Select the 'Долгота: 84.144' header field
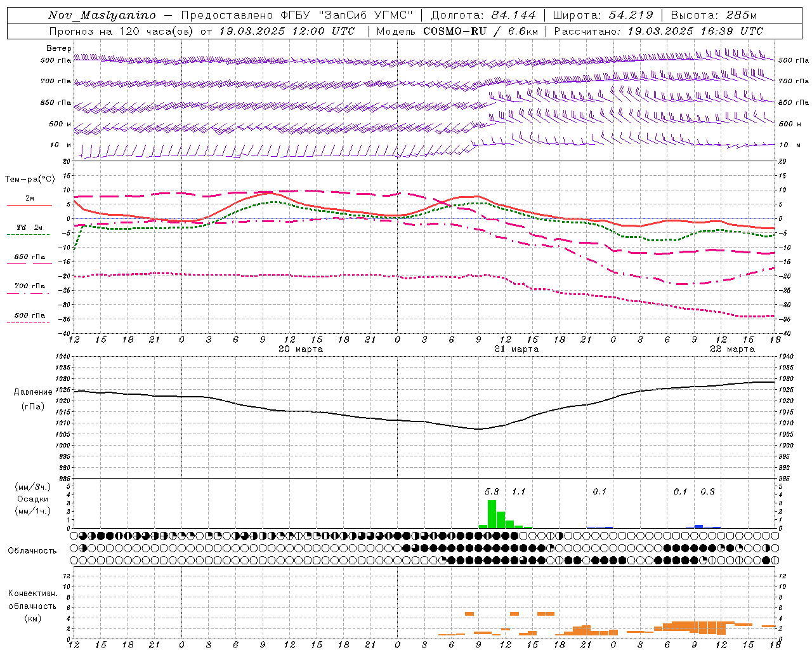The width and height of the screenshot is (812, 650). tap(483, 15)
